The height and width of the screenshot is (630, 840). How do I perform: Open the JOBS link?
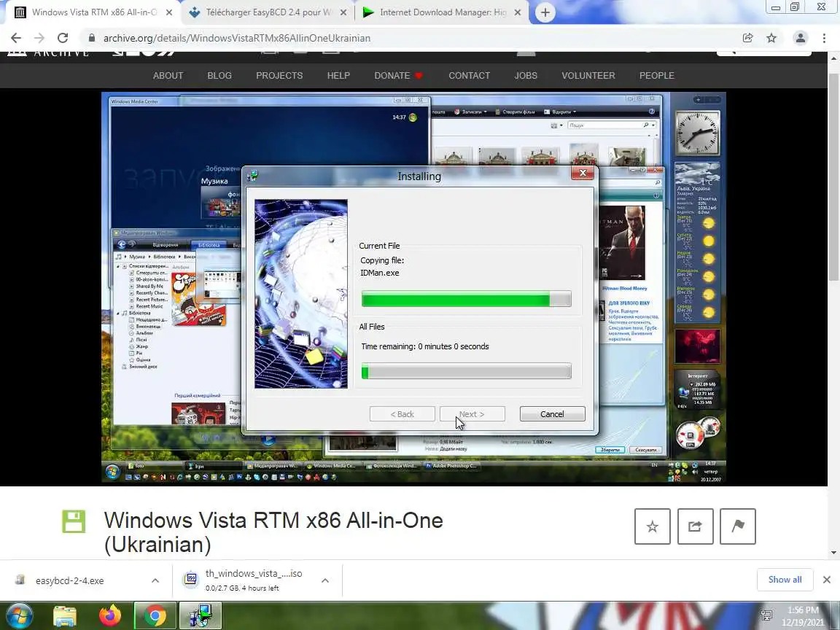click(x=526, y=76)
